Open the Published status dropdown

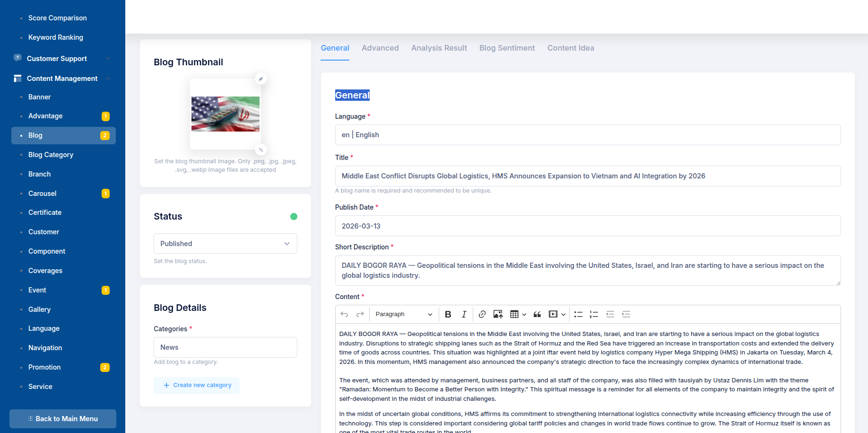click(226, 244)
